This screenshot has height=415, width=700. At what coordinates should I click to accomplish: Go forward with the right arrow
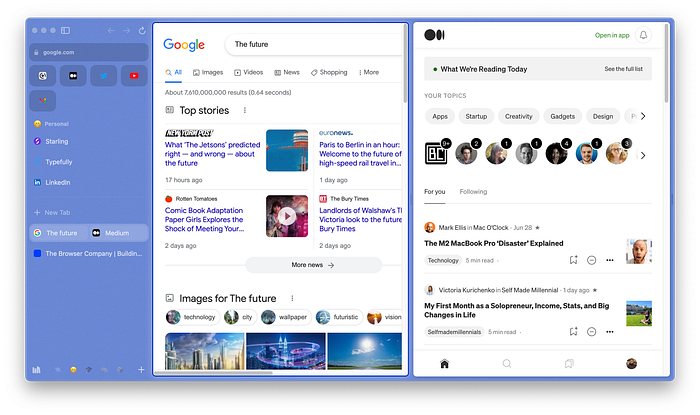tap(127, 30)
